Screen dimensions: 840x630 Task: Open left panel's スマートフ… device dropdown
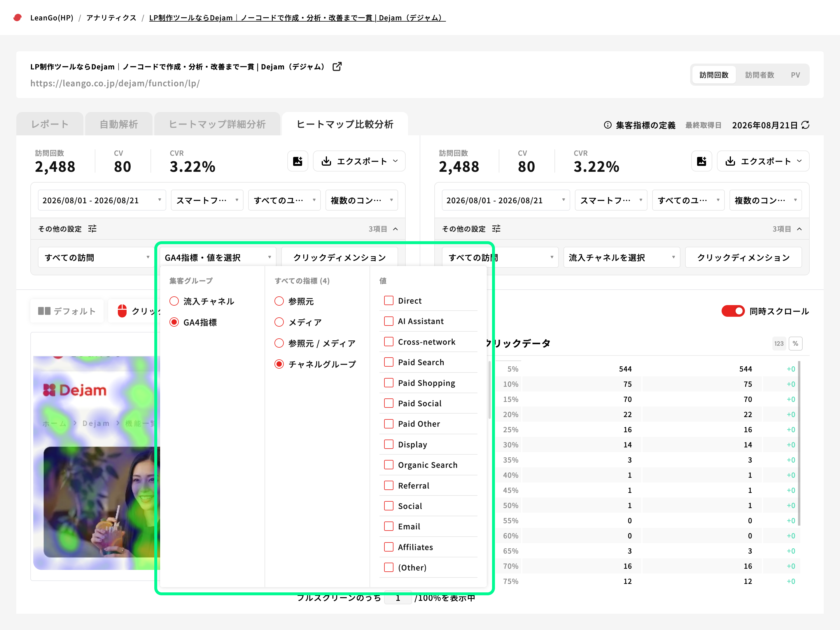207,200
